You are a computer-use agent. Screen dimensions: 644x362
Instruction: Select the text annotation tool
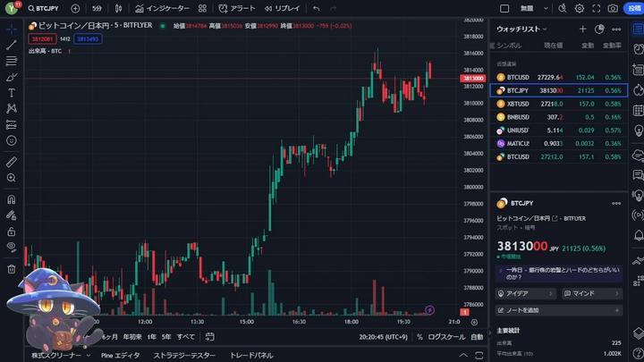pyautogui.click(x=12, y=93)
